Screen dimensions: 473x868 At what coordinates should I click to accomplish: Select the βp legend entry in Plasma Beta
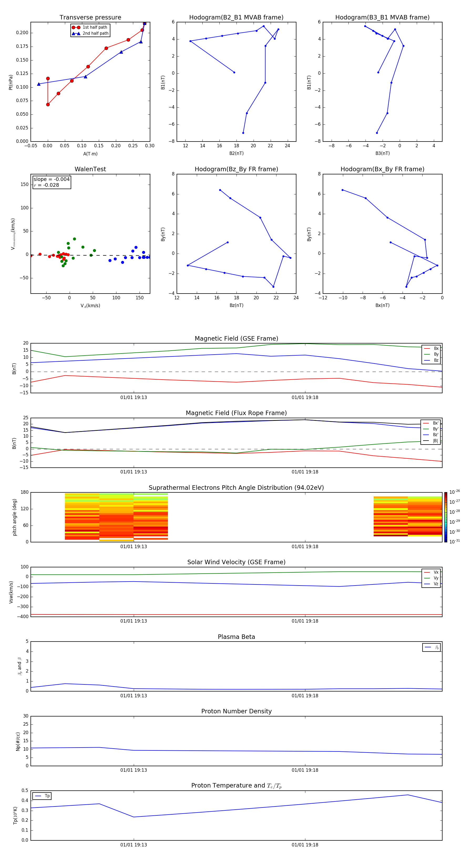point(431,647)
